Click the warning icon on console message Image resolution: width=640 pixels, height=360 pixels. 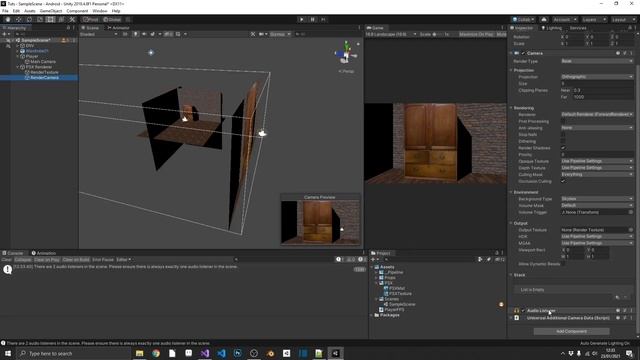pos(7,269)
